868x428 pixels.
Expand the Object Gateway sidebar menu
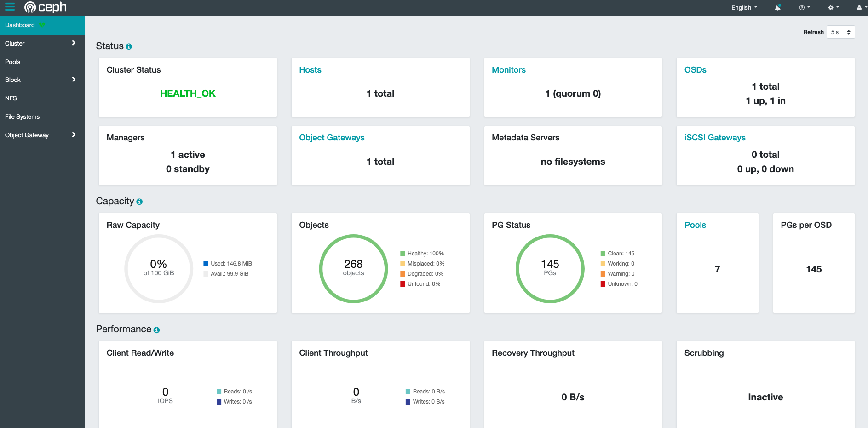point(40,135)
